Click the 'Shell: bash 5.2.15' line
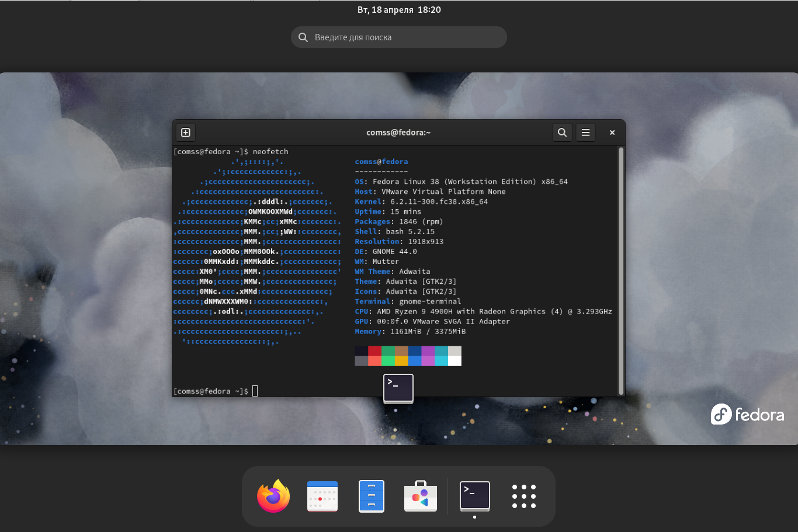 pos(395,231)
